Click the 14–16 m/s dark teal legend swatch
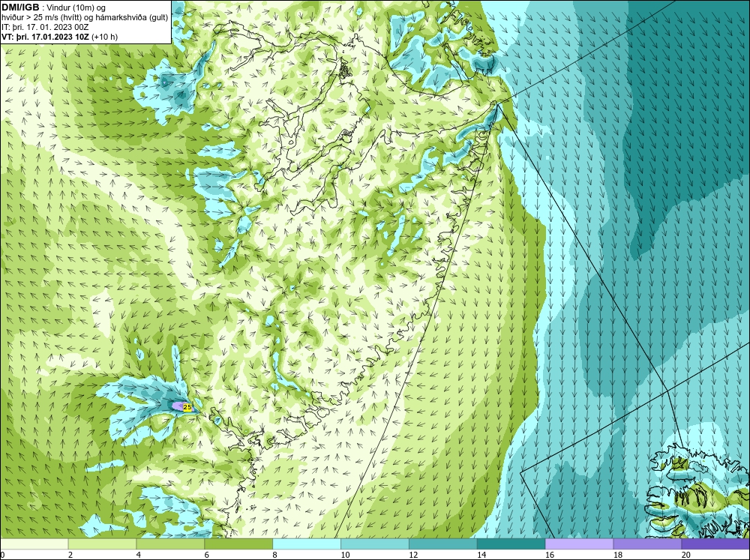Viewport: 750px width, 560px height. 511,544
